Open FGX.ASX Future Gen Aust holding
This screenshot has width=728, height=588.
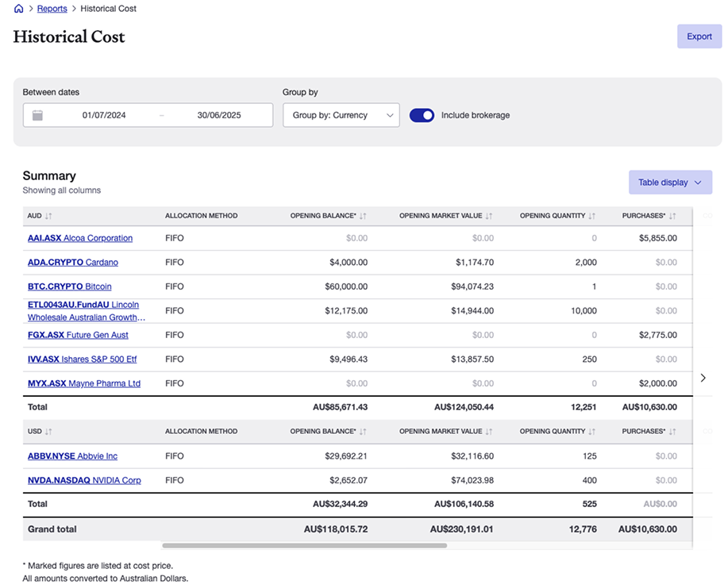[78, 335]
